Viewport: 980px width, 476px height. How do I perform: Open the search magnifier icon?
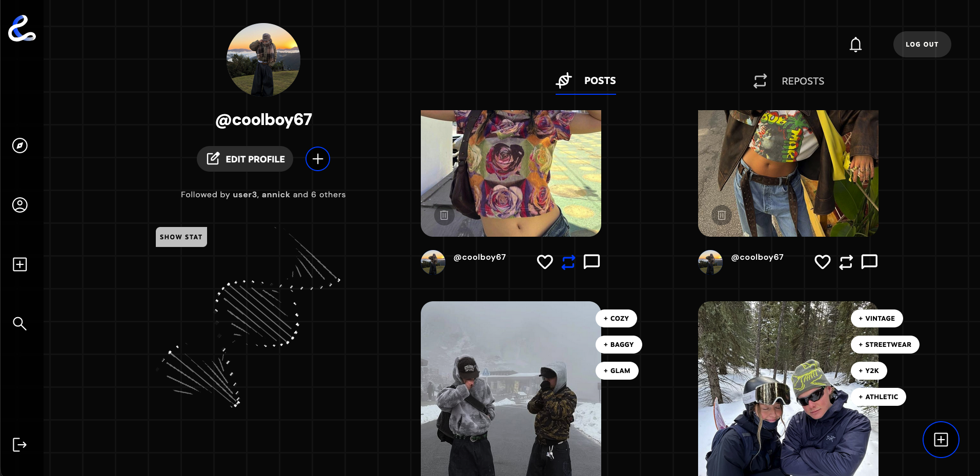click(20, 324)
